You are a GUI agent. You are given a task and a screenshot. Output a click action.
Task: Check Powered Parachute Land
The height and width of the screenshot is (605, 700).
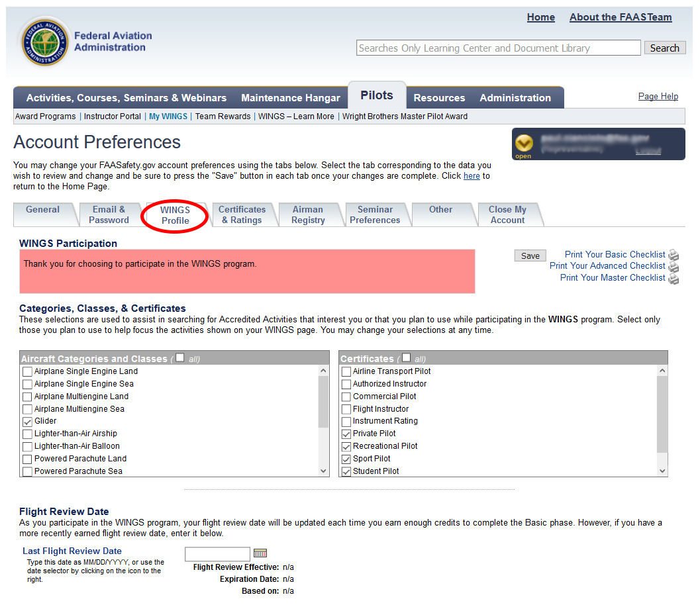pos(27,459)
